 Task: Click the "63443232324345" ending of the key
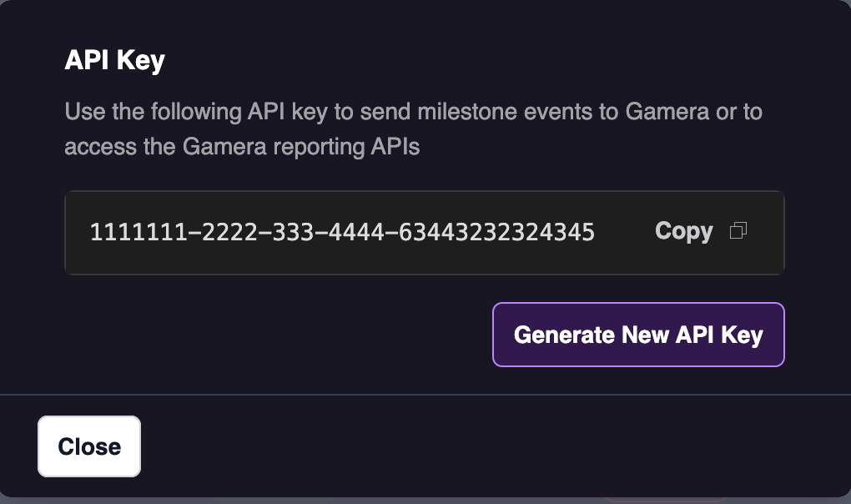click(496, 232)
